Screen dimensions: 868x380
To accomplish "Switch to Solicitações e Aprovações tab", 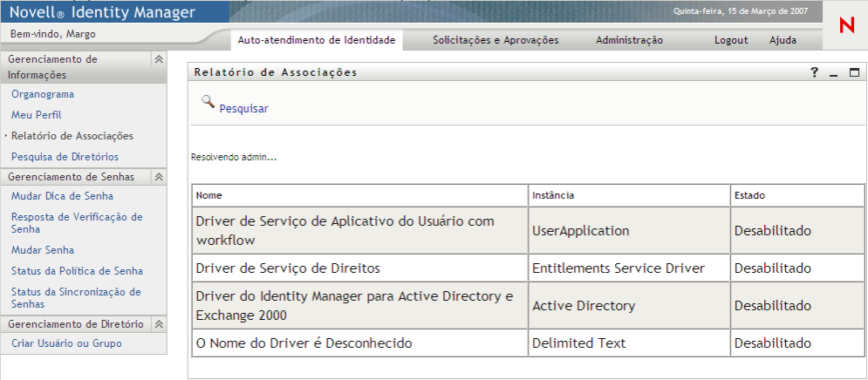I will coord(496,40).
